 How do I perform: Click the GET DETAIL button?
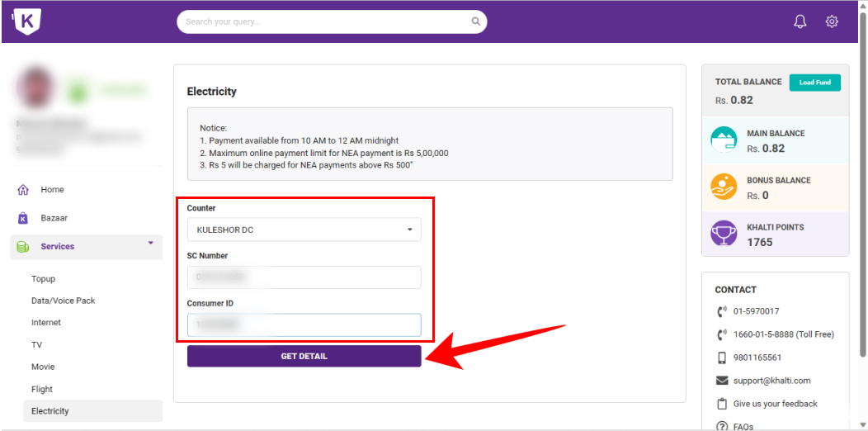[x=304, y=356]
